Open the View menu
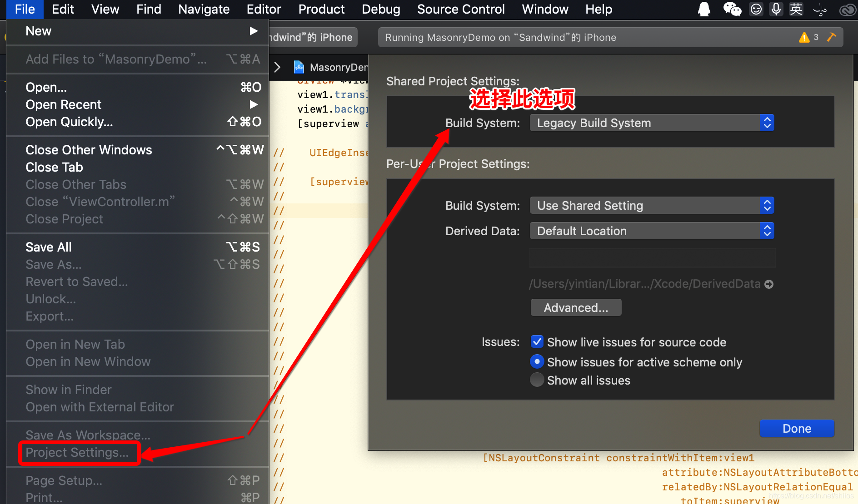Viewport: 858px width, 504px height. tap(105, 9)
